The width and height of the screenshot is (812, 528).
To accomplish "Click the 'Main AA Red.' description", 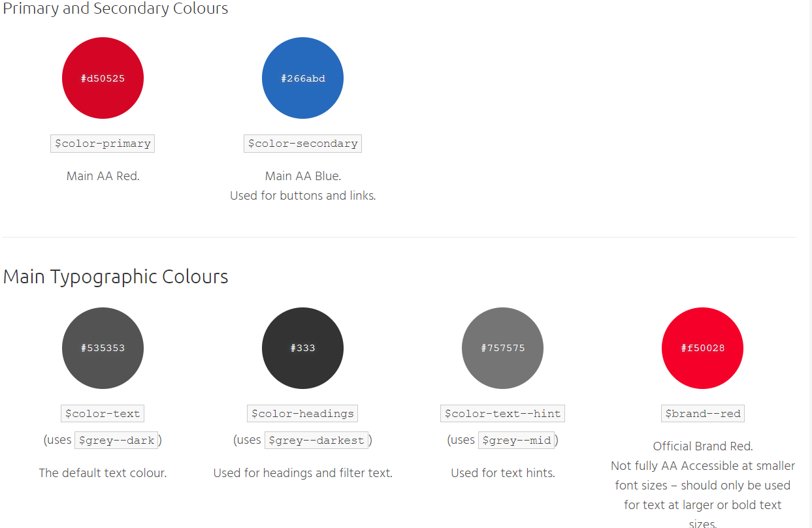I will point(103,176).
